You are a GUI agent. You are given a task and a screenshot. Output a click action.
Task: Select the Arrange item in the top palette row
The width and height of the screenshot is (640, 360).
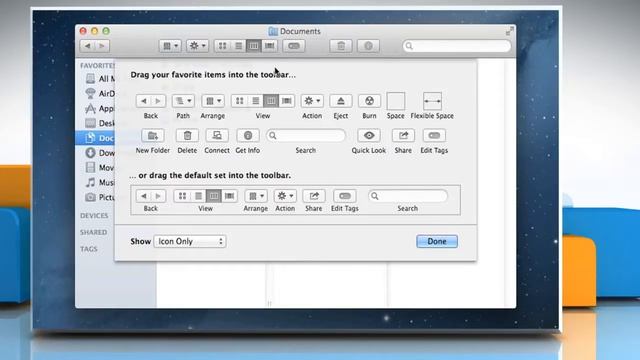click(x=213, y=101)
